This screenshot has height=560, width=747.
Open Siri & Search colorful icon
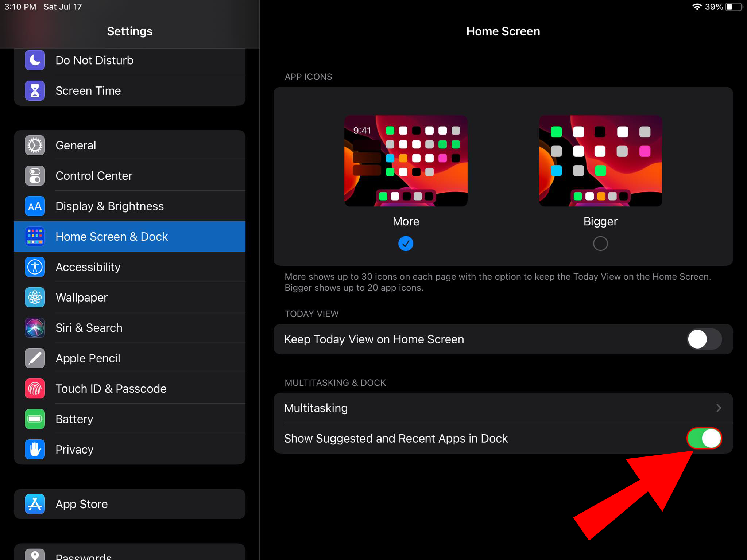(35, 328)
